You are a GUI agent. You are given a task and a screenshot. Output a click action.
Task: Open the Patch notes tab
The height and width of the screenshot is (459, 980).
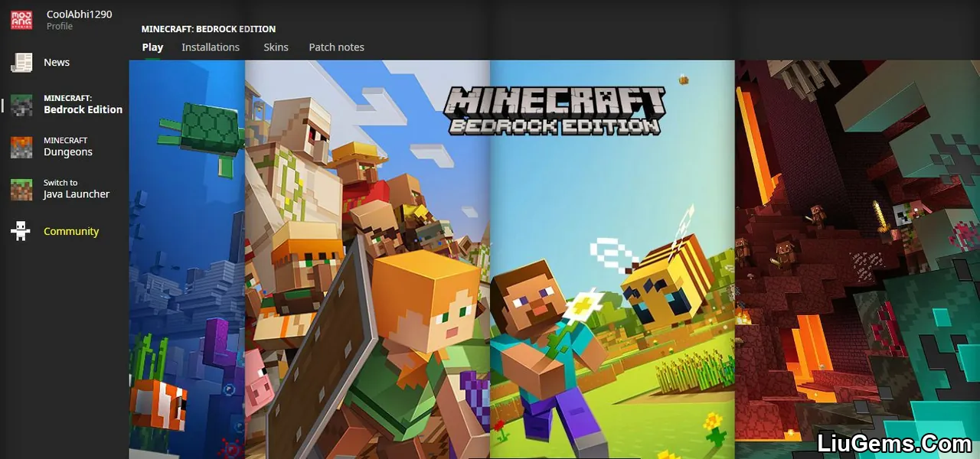pyautogui.click(x=336, y=47)
